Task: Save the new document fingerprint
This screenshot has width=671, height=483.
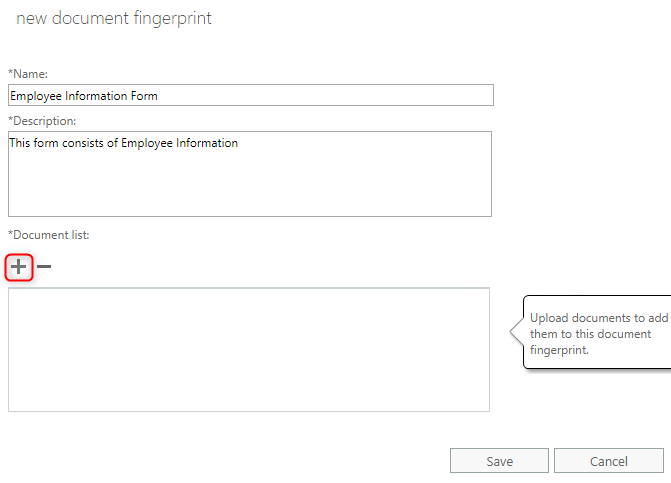Action: click(x=499, y=461)
